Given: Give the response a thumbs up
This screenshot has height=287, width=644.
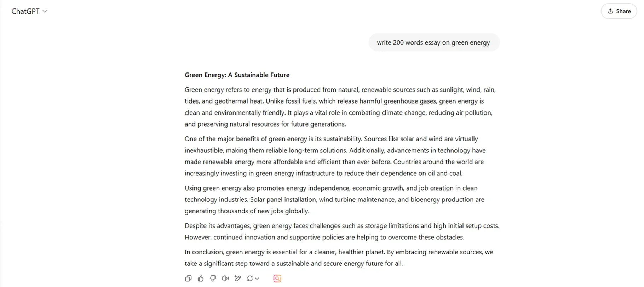Looking at the screenshot, I should [201, 279].
